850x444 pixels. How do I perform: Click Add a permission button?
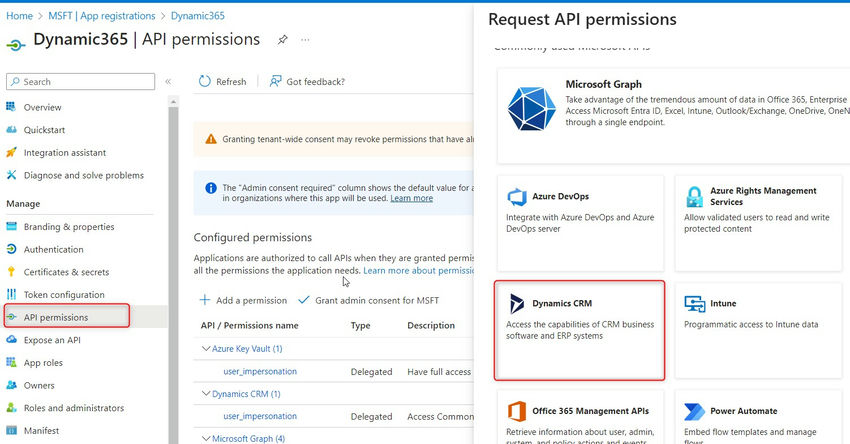click(x=243, y=300)
